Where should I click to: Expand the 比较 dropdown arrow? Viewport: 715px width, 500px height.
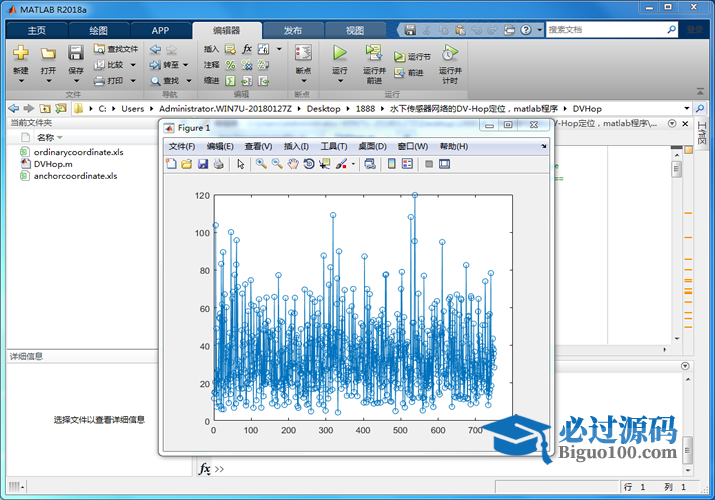(133, 65)
